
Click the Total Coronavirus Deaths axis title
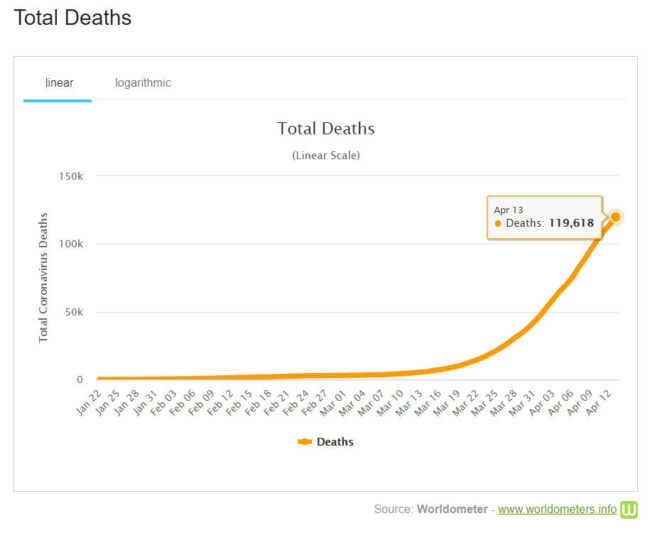[44, 277]
